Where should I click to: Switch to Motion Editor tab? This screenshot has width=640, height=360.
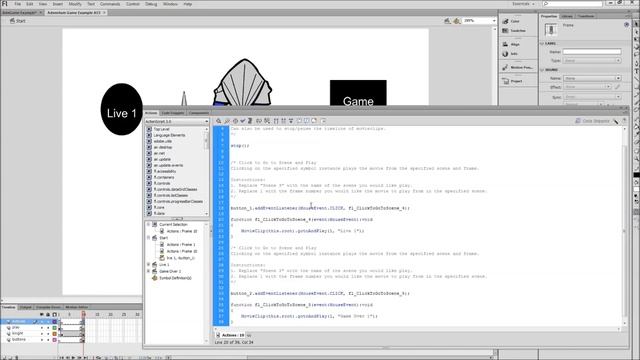pyautogui.click(x=76, y=307)
